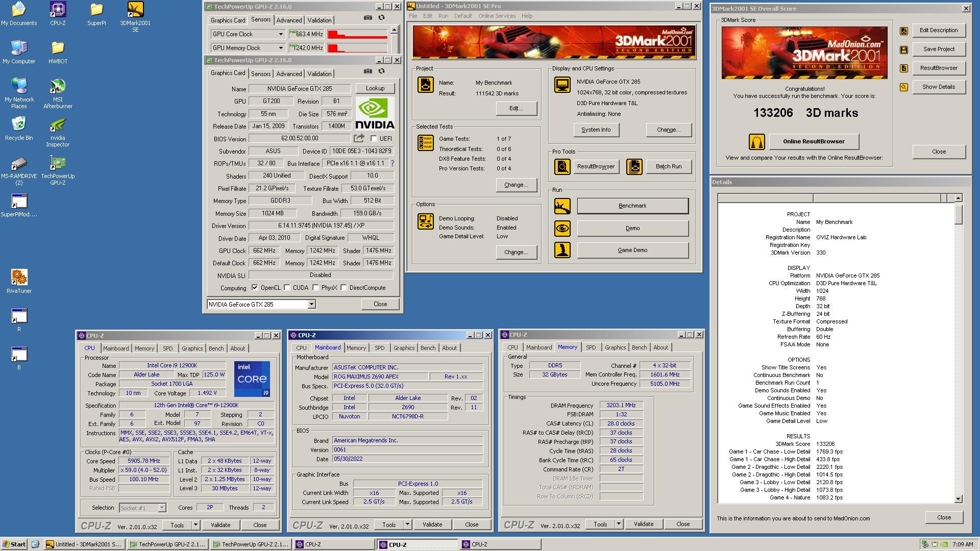Click the Game Demo joystick icon
The width and height of the screenshot is (980, 551).
click(x=562, y=250)
